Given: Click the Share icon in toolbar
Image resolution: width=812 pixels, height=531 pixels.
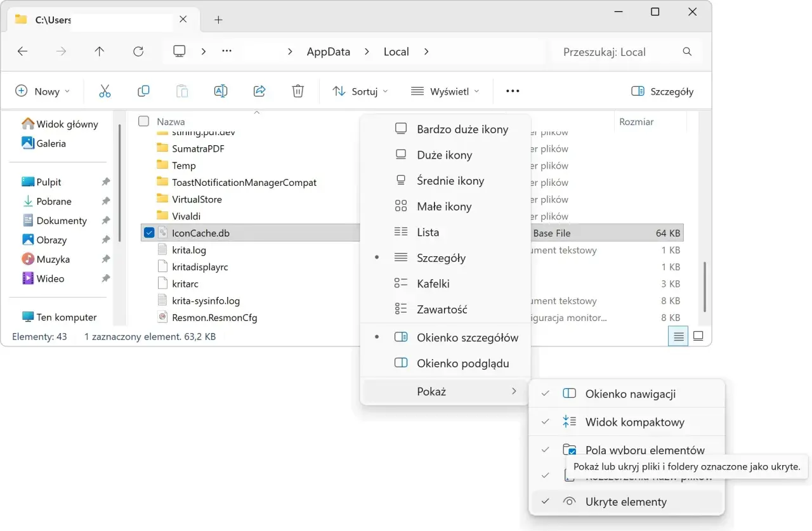Looking at the screenshot, I should 259,91.
